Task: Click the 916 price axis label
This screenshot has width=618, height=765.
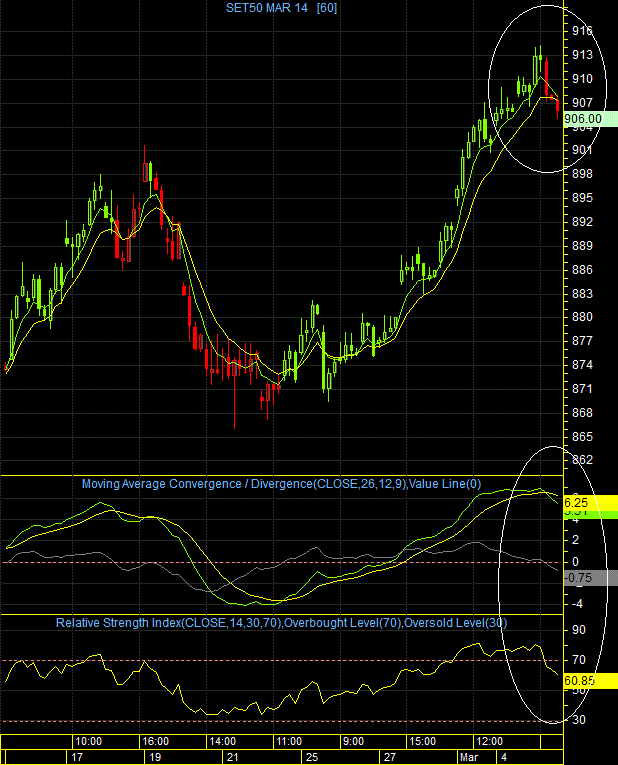Action: 582,31
